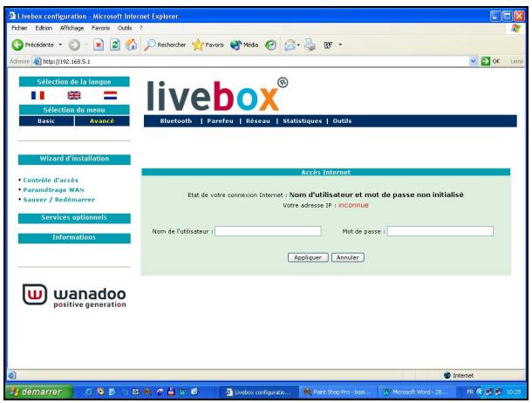Viewport: 532px width, 403px height.
Task: Open the Mail icon dropdown arrow
Action: point(298,44)
